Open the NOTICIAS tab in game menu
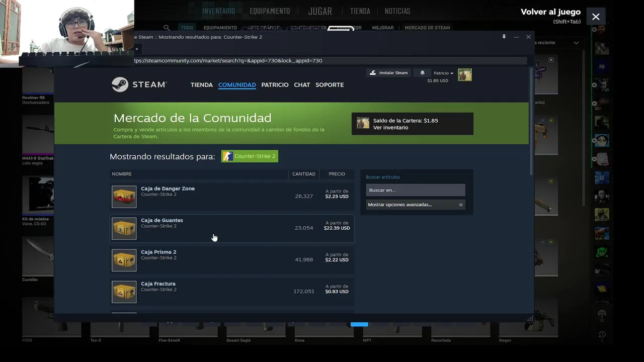This screenshot has width=644, height=362. point(397,11)
